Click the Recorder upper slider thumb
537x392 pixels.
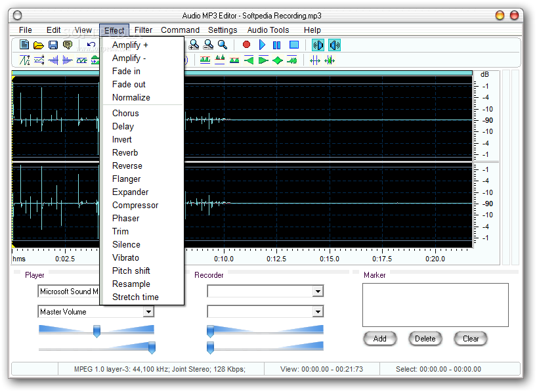(210, 332)
